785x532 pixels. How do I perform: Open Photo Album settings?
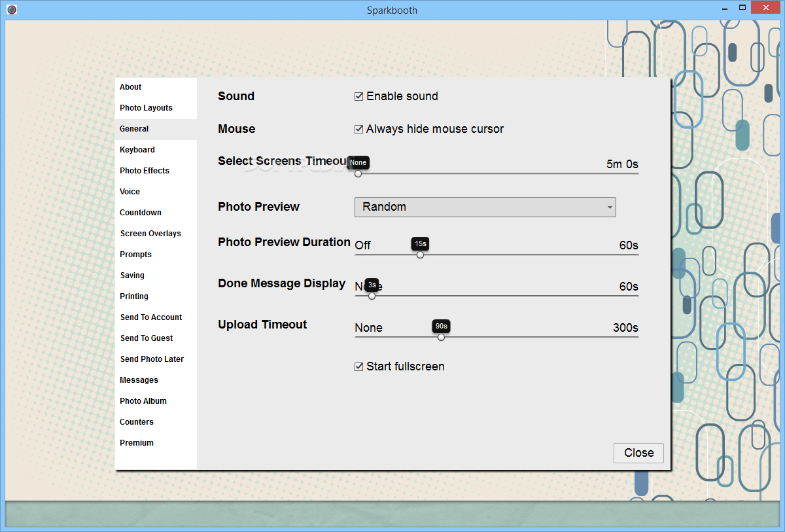pos(156,401)
